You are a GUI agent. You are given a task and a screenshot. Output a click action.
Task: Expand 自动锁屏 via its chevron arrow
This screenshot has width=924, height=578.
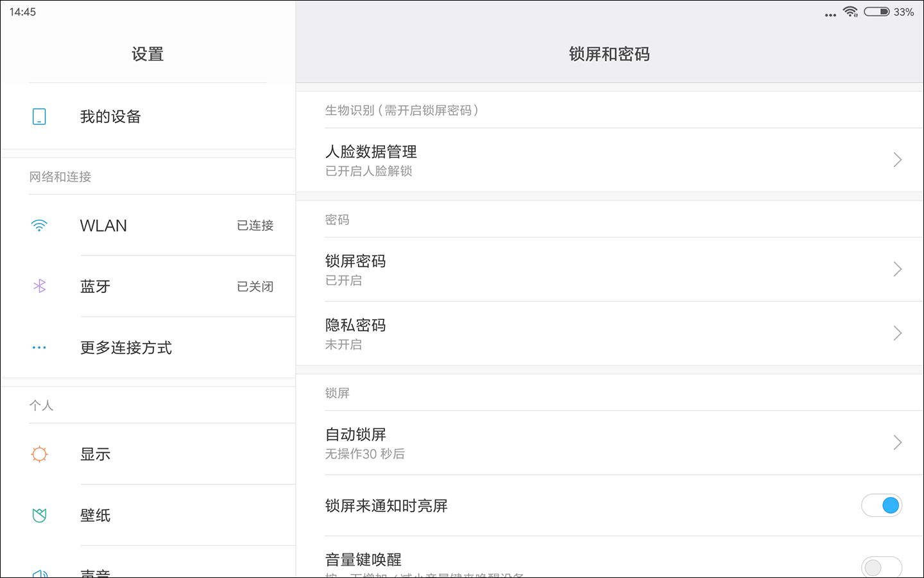(897, 442)
